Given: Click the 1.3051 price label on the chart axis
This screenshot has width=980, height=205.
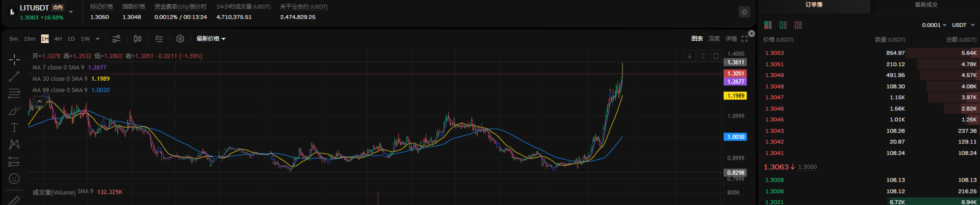Looking at the screenshot, I should click(x=736, y=74).
